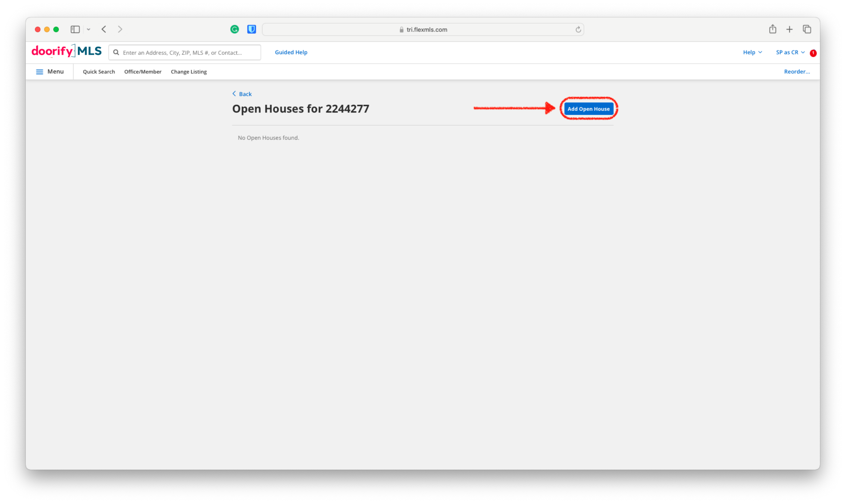Select the Change Listing menu item
Viewport: 846px width, 504px height.
click(x=189, y=72)
